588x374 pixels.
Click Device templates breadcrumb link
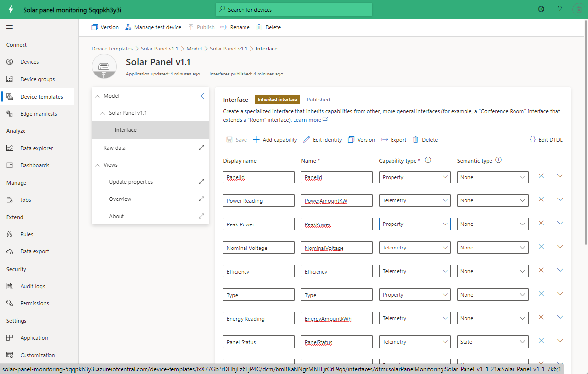coord(112,49)
